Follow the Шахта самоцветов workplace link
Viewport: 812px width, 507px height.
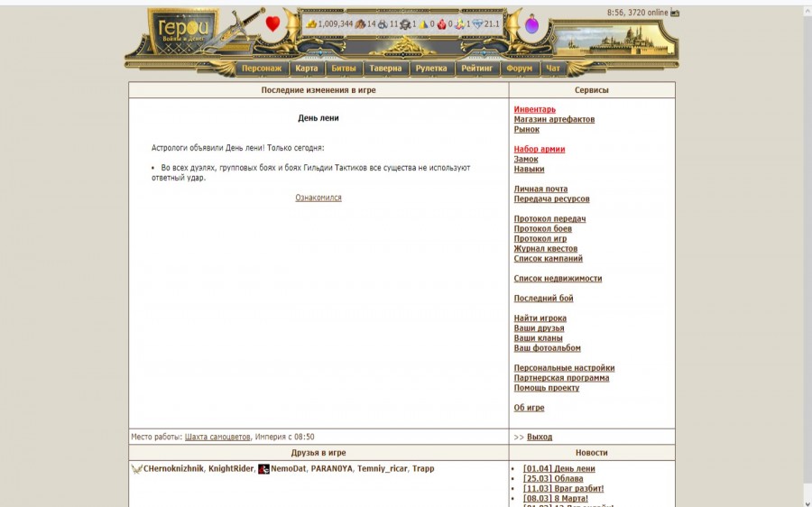217,437
